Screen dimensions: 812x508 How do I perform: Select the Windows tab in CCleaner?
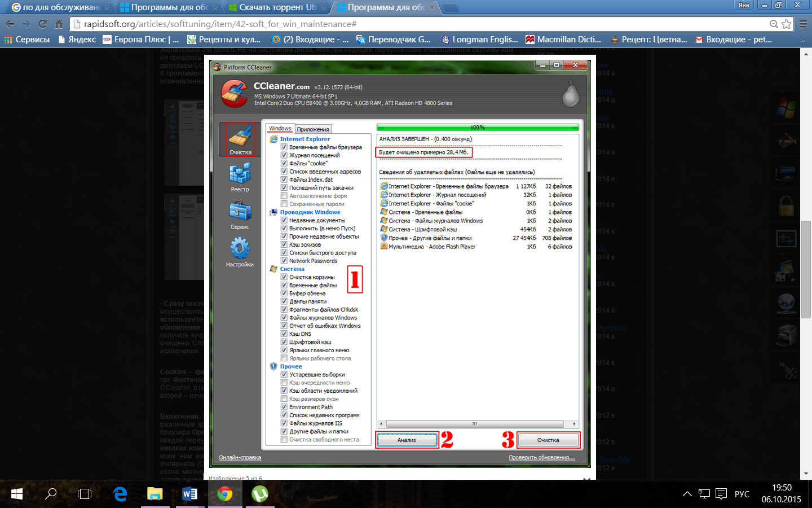280,129
